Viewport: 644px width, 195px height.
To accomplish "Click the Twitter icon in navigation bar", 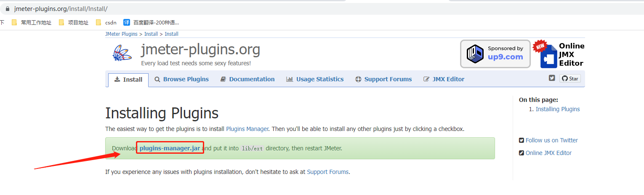I will coord(552,78).
